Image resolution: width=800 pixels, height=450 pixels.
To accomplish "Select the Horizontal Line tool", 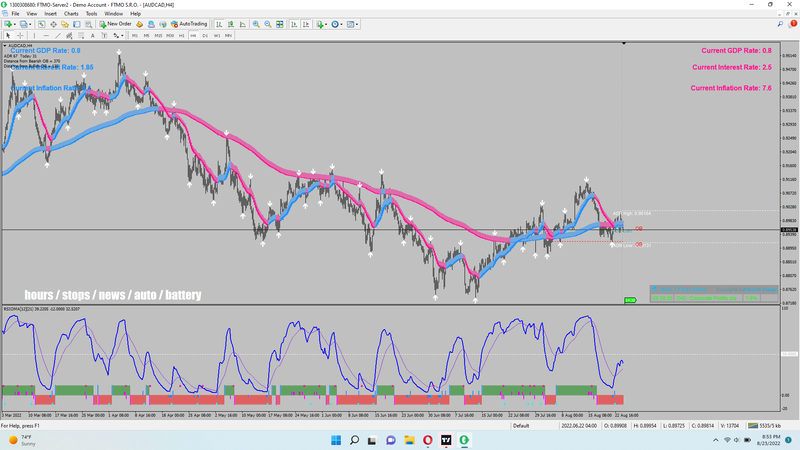I will (x=46, y=35).
